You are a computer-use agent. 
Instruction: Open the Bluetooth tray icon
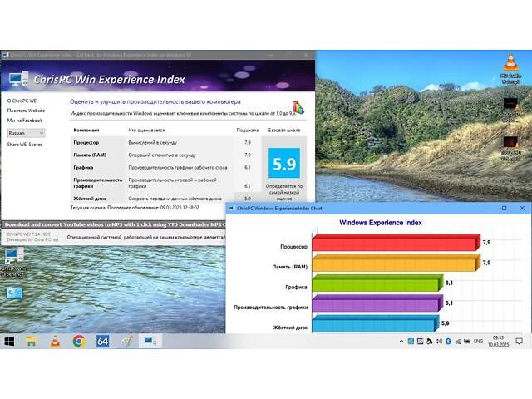pyautogui.click(x=448, y=342)
